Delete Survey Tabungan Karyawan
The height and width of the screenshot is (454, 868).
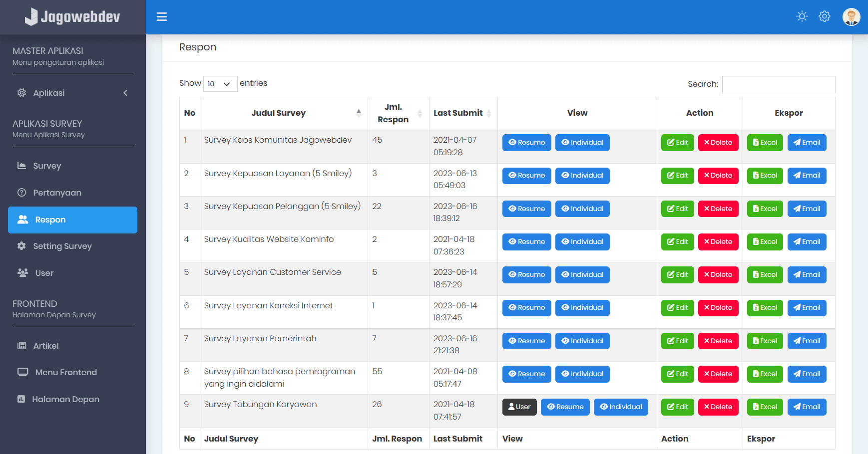pos(718,407)
